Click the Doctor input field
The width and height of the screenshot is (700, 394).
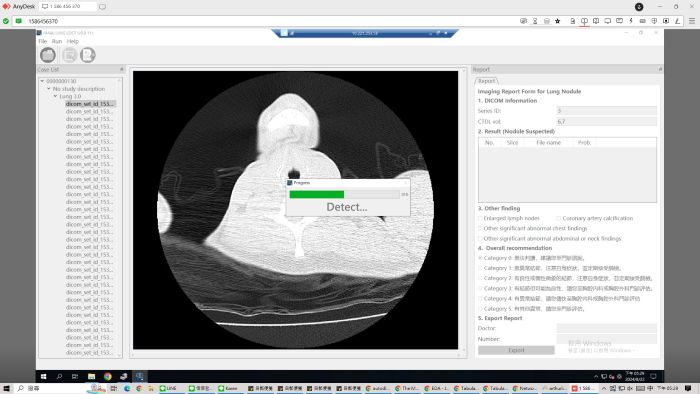click(606, 328)
